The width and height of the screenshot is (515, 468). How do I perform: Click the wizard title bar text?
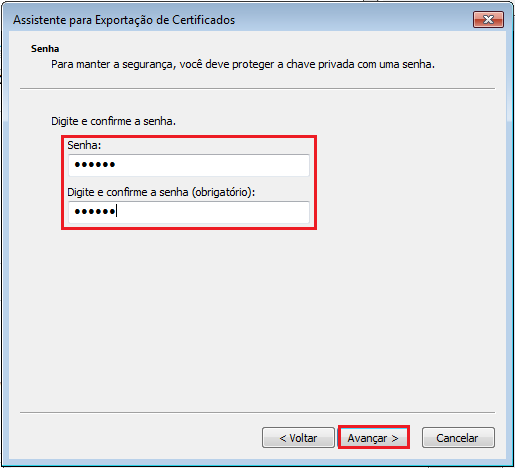coord(124,20)
